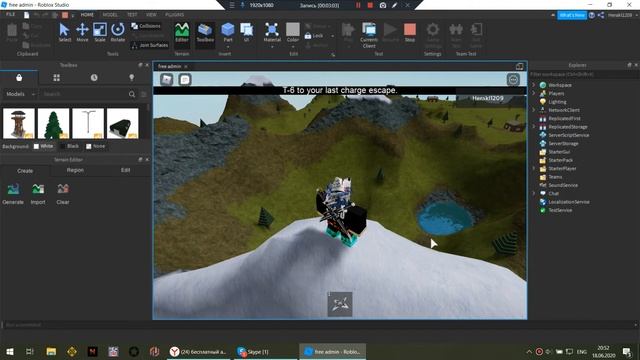Select White background option
This screenshot has width=640, height=360.
click(43, 146)
